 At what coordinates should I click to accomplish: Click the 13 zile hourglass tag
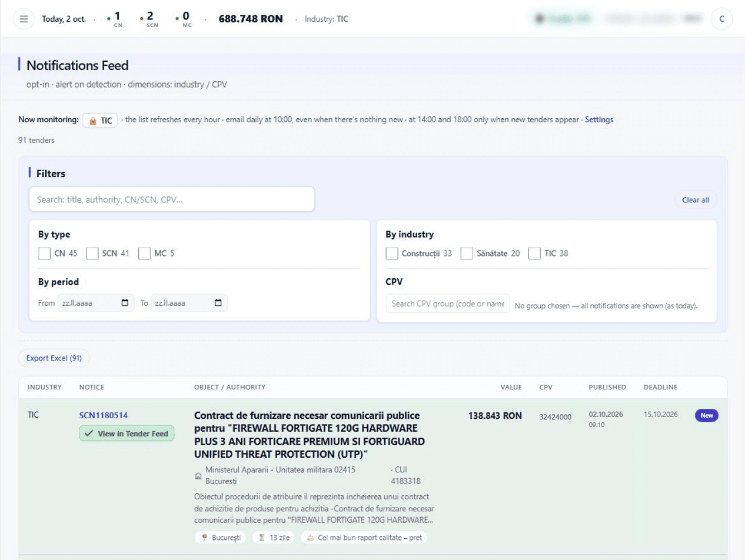coord(274,538)
